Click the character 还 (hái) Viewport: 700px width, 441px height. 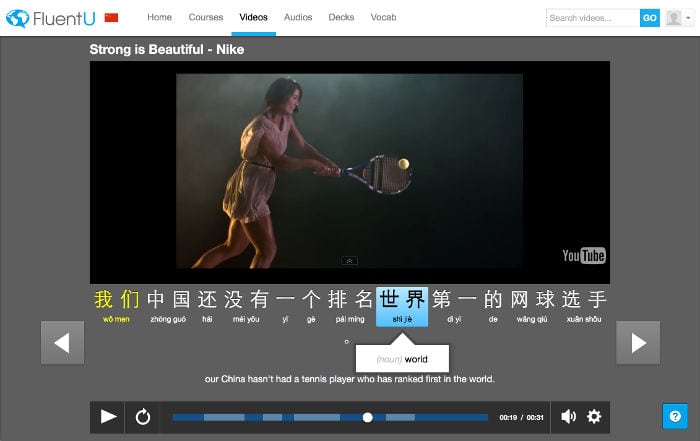click(207, 306)
